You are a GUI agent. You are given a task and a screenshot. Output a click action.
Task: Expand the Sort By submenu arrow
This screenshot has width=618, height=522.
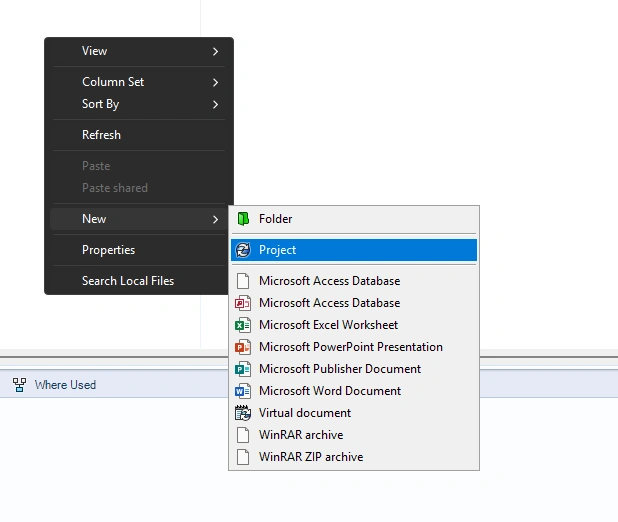coord(216,104)
